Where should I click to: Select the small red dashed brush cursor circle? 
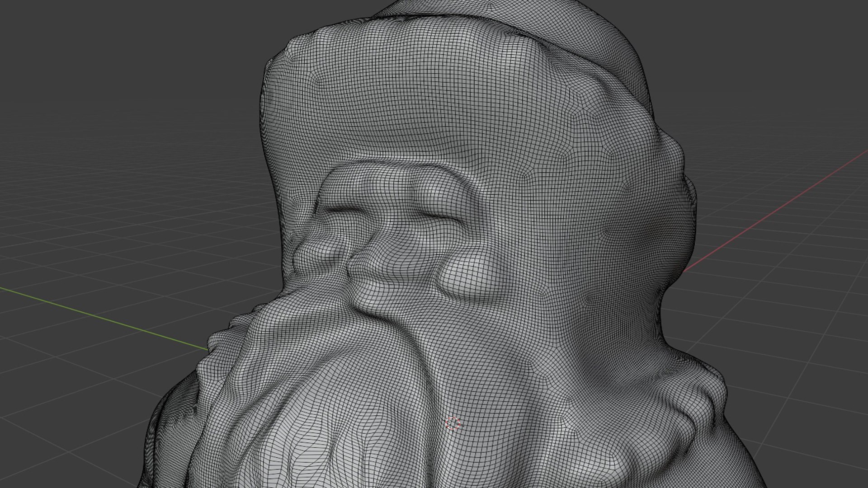[x=453, y=423]
